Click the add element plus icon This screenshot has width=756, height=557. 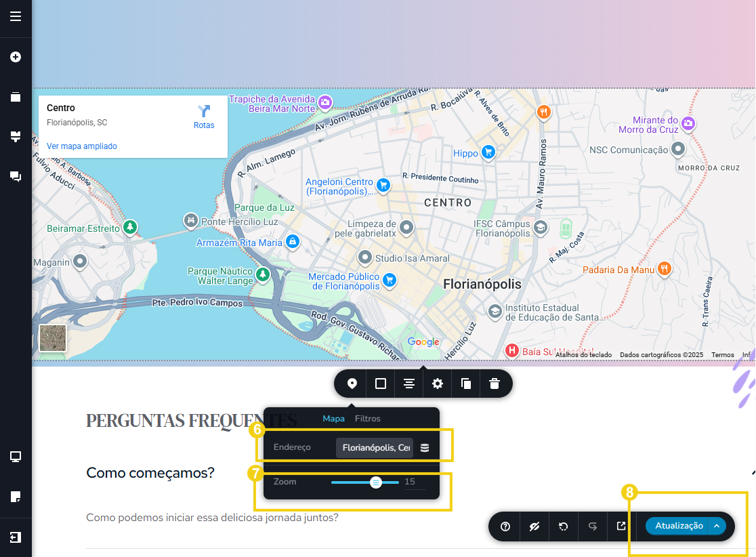coord(16,57)
